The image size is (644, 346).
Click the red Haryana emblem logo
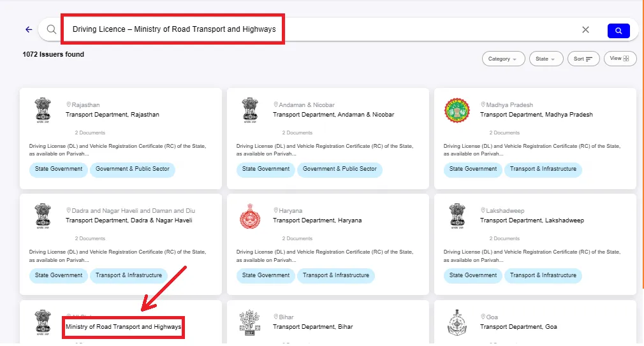(x=250, y=216)
